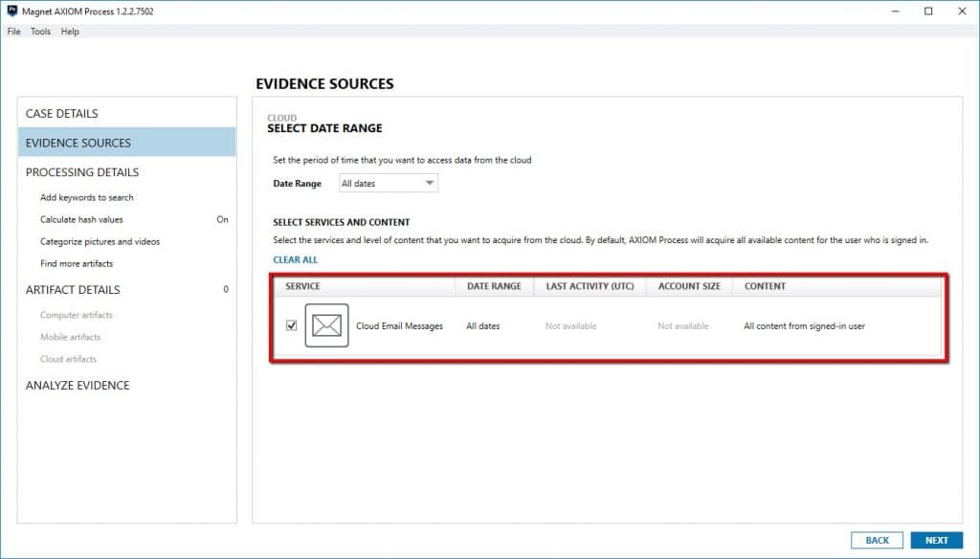Click the LAST ACTIVITY (UTC) column header
Viewport: 980px width, 559px height.
pos(590,286)
